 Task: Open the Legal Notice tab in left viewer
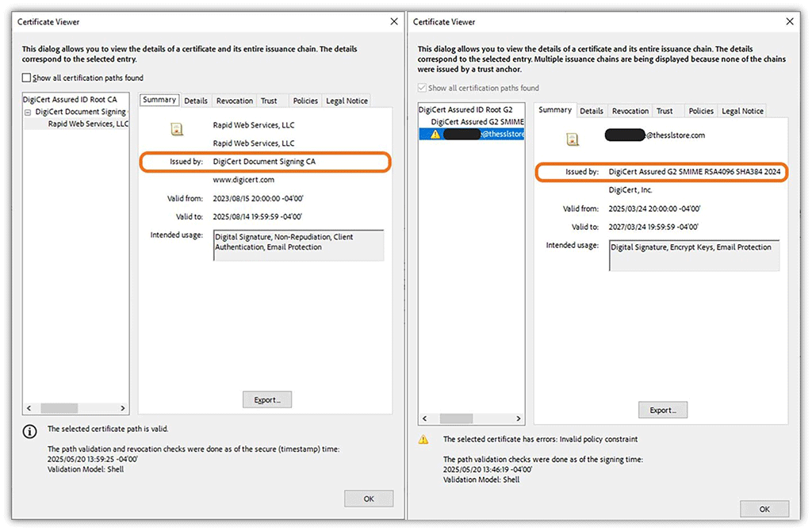[x=347, y=101]
